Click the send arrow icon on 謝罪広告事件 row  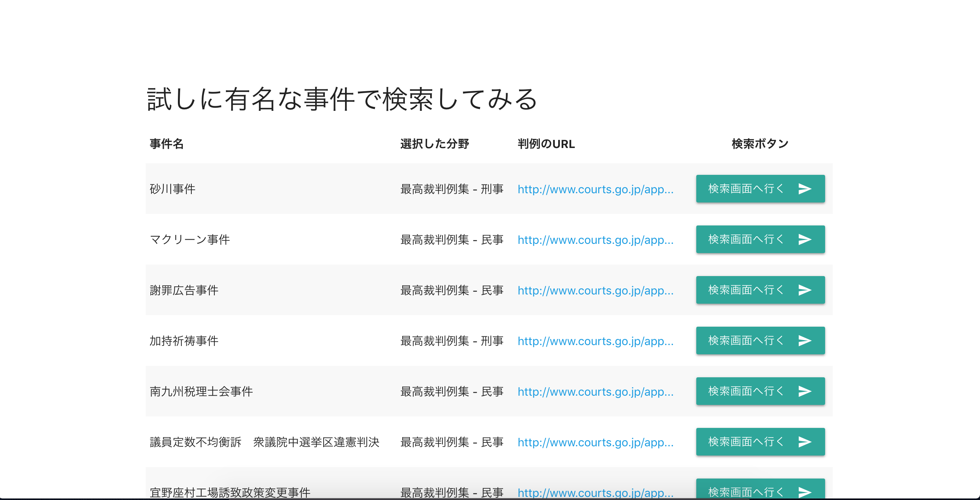point(804,290)
